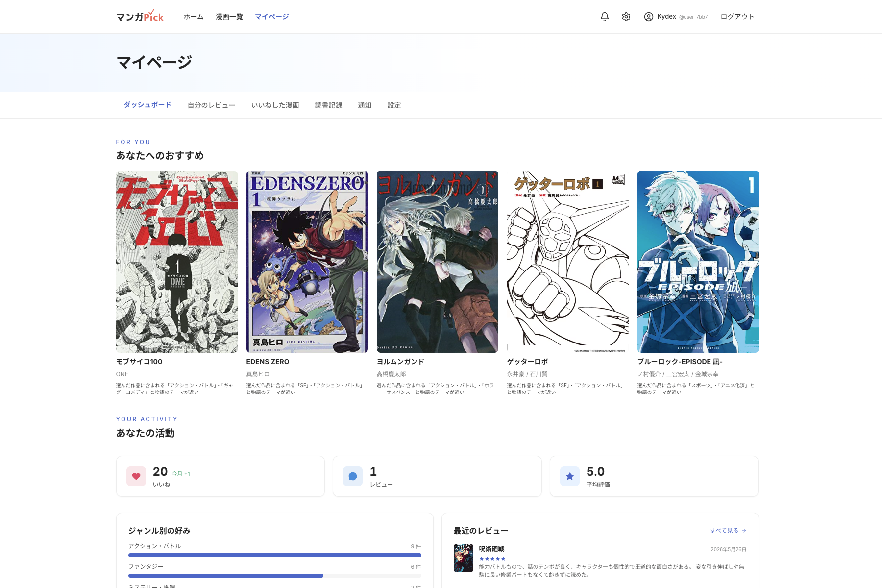Click the 呪術廻戦 review thumbnail
Viewport: 882px width, 588px height.
click(464, 558)
